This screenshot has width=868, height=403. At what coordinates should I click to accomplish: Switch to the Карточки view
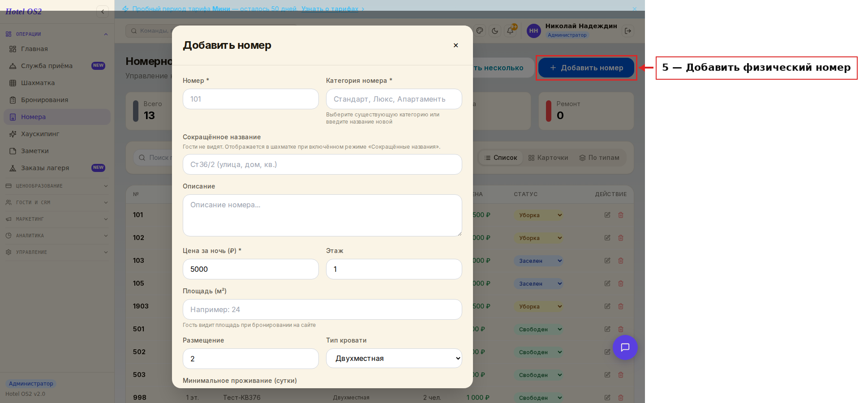point(548,158)
